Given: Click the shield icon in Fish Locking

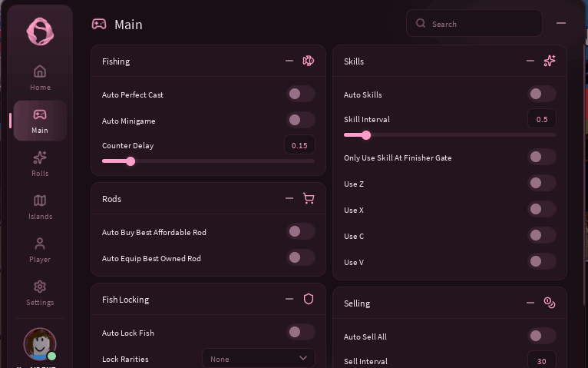Looking at the screenshot, I should pyautogui.click(x=309, y=299).
